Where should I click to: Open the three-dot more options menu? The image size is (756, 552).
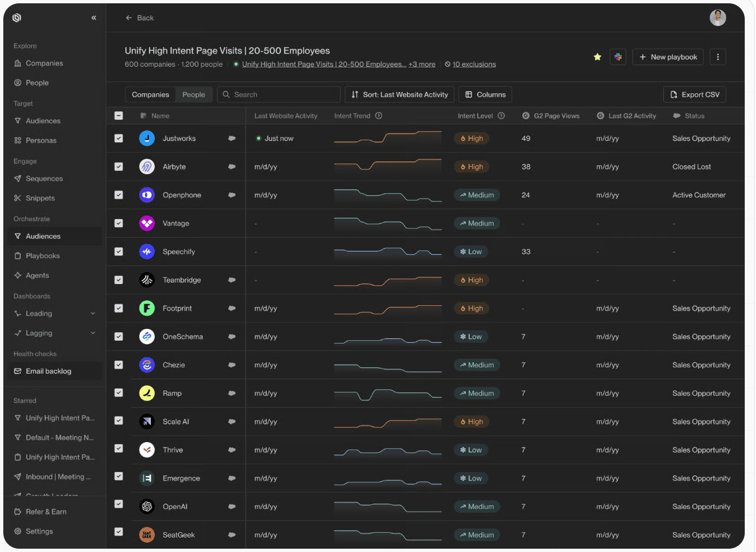coord(718,57)
